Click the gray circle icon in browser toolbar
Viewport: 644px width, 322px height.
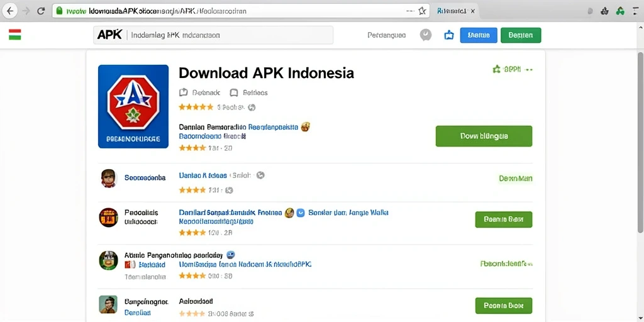pos(590,11)
